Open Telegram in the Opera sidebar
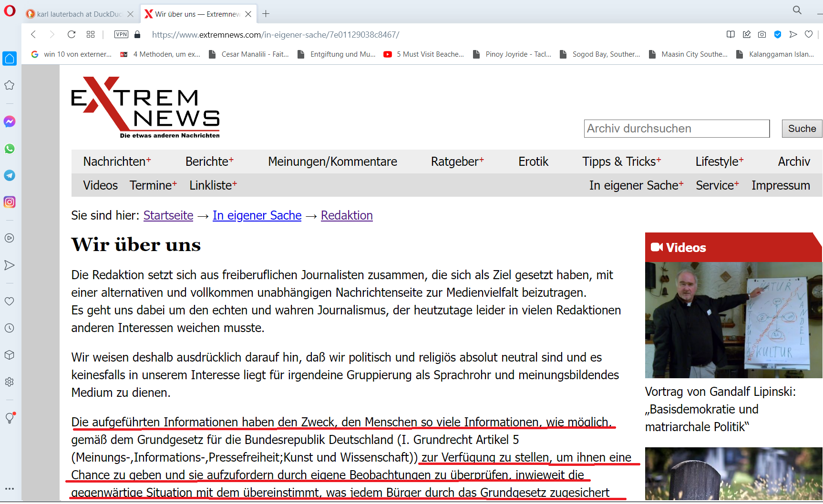The height and width of the screenshot is (504, 823). 10,175
